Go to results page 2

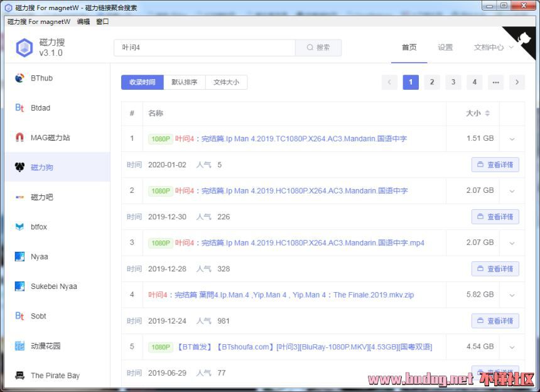point(432,82)
